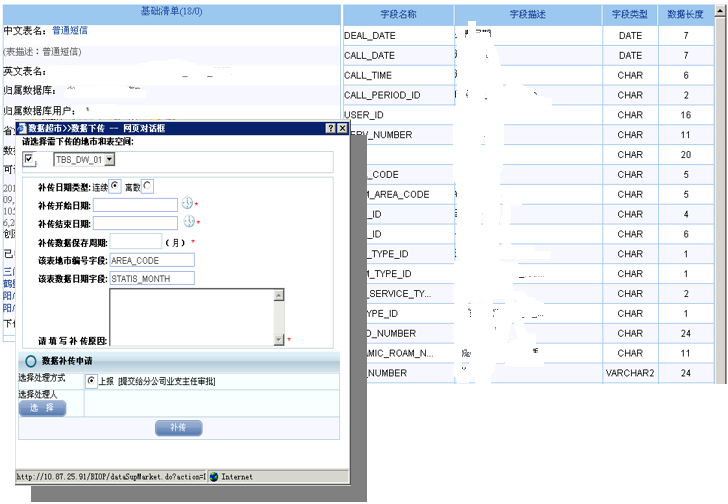Open the 普通短信 table name link
This screenshot has height=504, width=728.
point(70,30)
